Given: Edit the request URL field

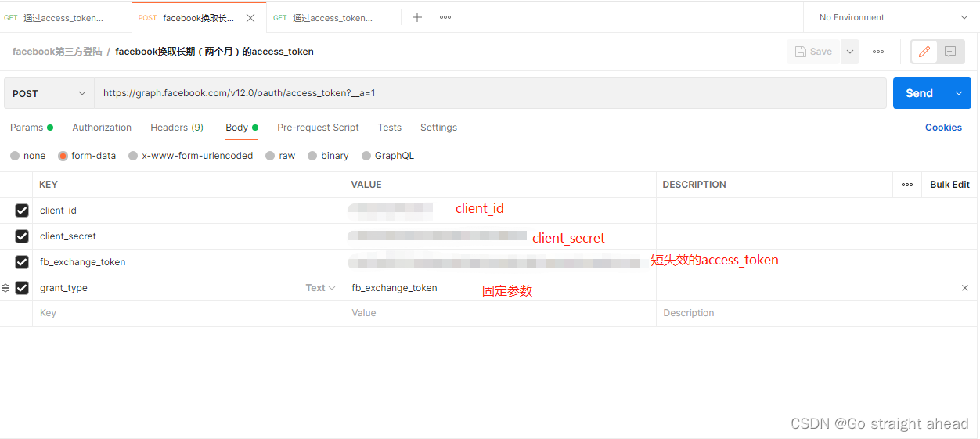Looking at the screenshot, I should [x=490, y=93].
